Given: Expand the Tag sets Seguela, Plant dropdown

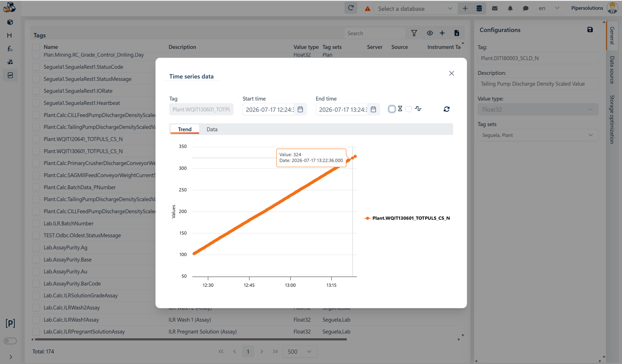Looking at the screenshot, I should [x=538, y=135].
